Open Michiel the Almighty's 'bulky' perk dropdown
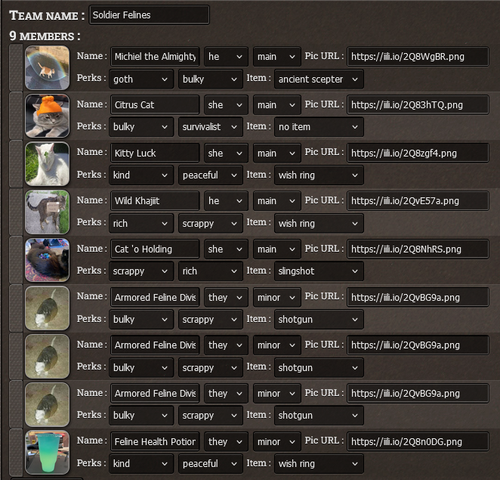Image resolution: width=500 pixels, height=480 pixels. pos(210,79)
